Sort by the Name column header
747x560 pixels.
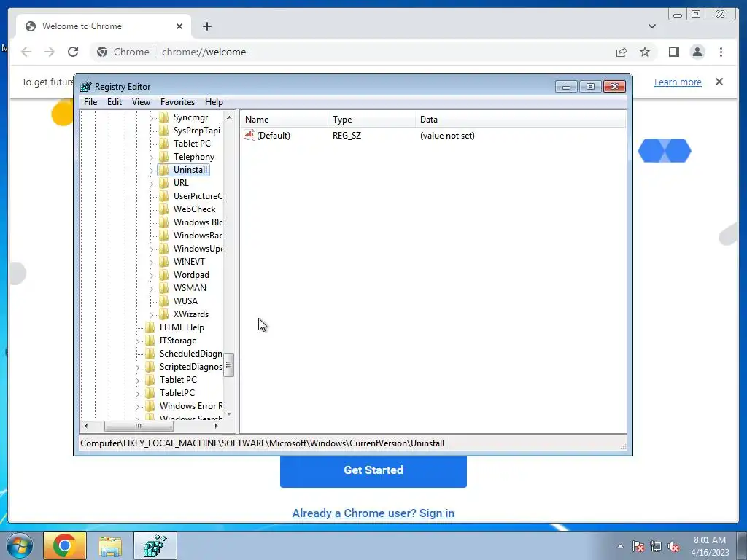[x=284, y=120]
